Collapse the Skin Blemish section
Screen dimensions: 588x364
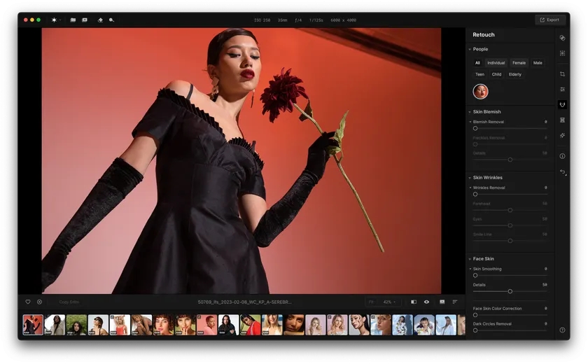point(470,112)
